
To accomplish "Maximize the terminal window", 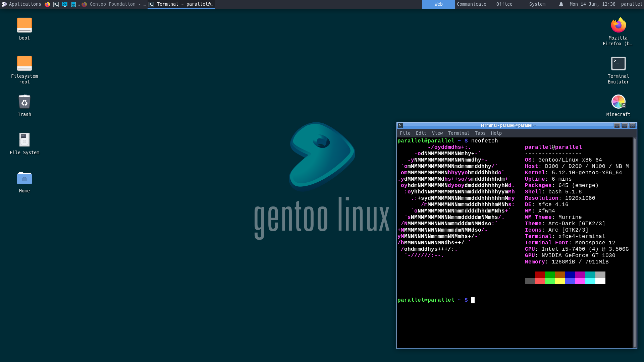I will click(x=625, y=126).
